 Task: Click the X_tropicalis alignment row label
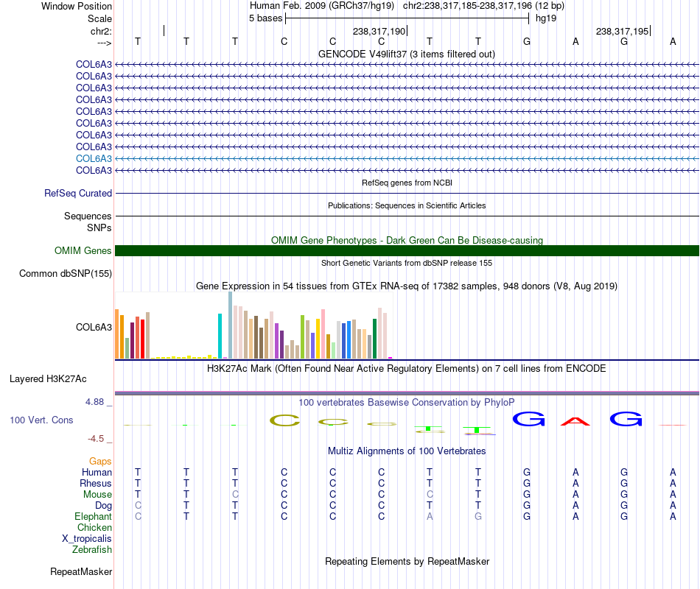[x=87, y=539]
